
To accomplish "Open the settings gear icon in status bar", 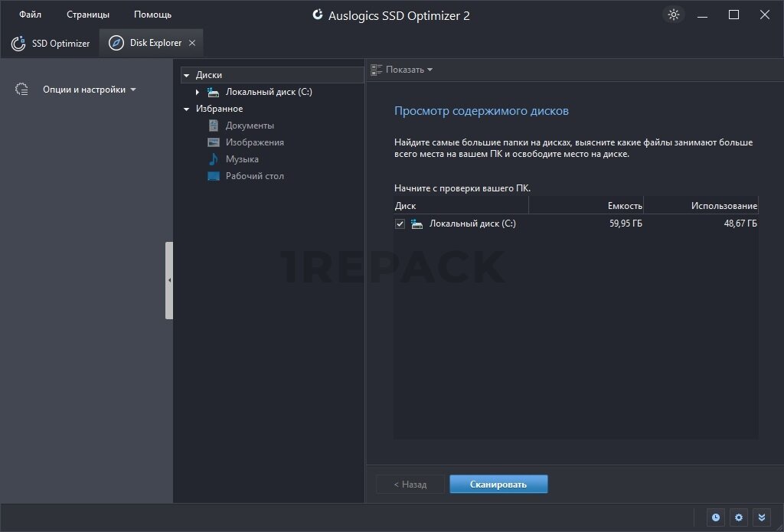I will click(x=739, y=517).
